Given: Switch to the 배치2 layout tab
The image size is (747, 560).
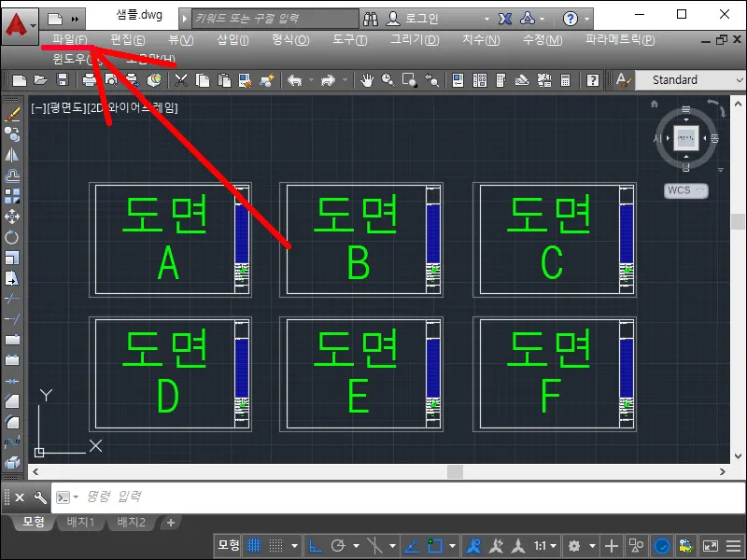Looking at the screenshot, I should point(131,523).
